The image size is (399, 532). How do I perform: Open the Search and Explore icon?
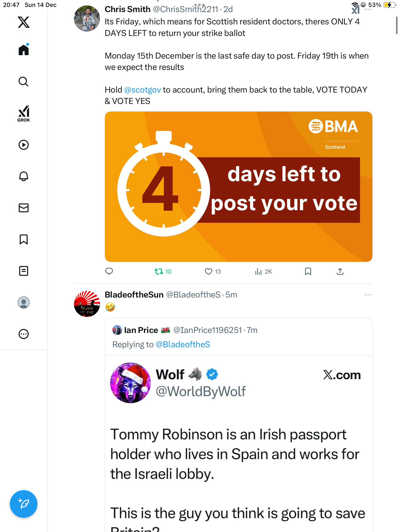(x=24, y=82)
